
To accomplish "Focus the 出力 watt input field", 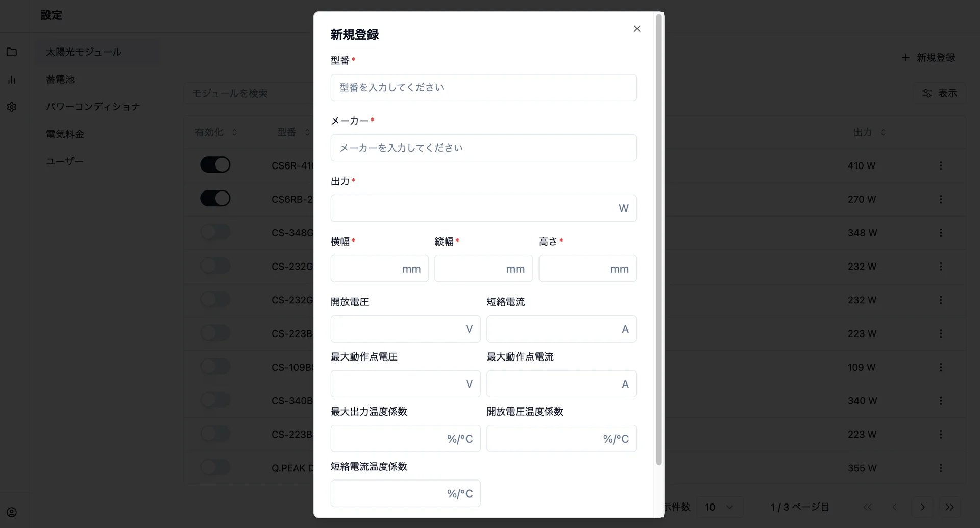I will click(483, 208).
